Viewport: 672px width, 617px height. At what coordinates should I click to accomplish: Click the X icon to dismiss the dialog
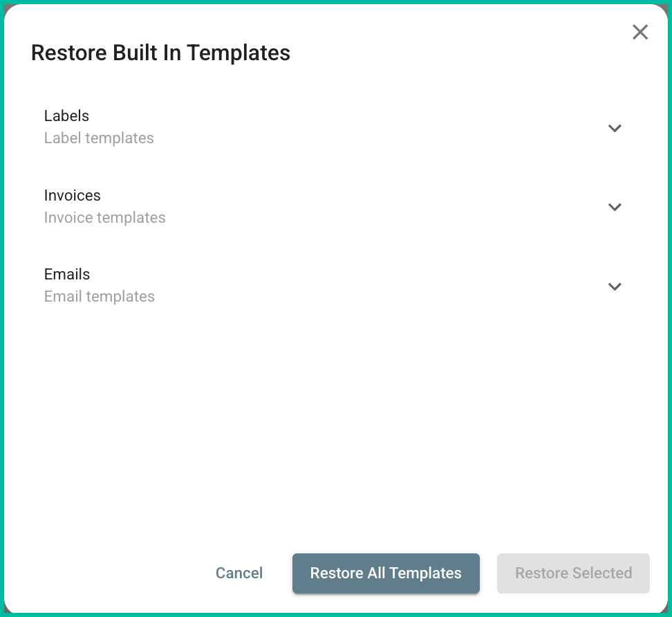click(x=640, y=32)
